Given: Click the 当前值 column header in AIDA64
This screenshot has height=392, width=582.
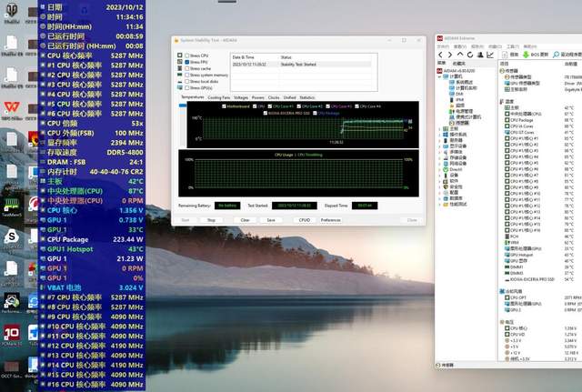Looking at the screenshot, I should [x=572, y=64].
